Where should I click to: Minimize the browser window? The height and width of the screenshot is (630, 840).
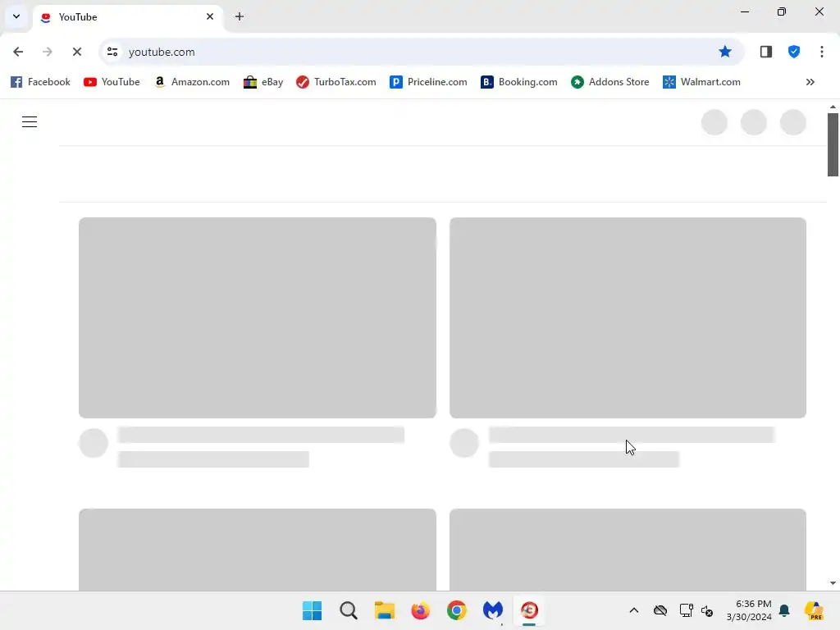[x=745, y=11]
